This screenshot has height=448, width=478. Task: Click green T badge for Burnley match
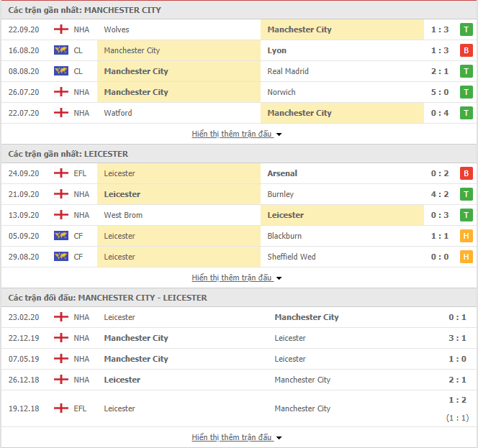[x=466, y=194]
